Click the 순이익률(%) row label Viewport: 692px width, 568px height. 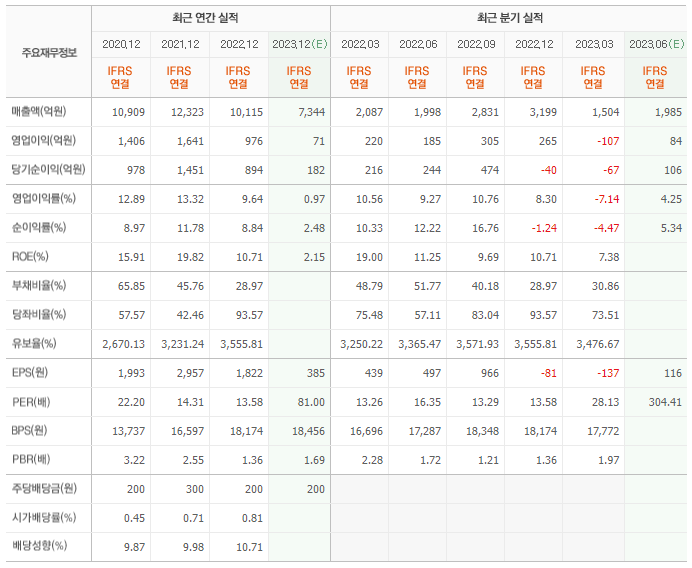pos(39,228)
